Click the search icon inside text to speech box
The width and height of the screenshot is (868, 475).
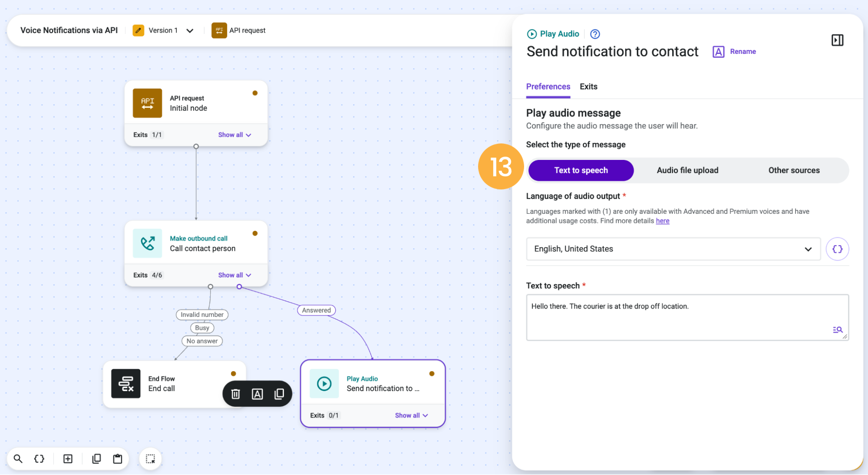(837, 329)
